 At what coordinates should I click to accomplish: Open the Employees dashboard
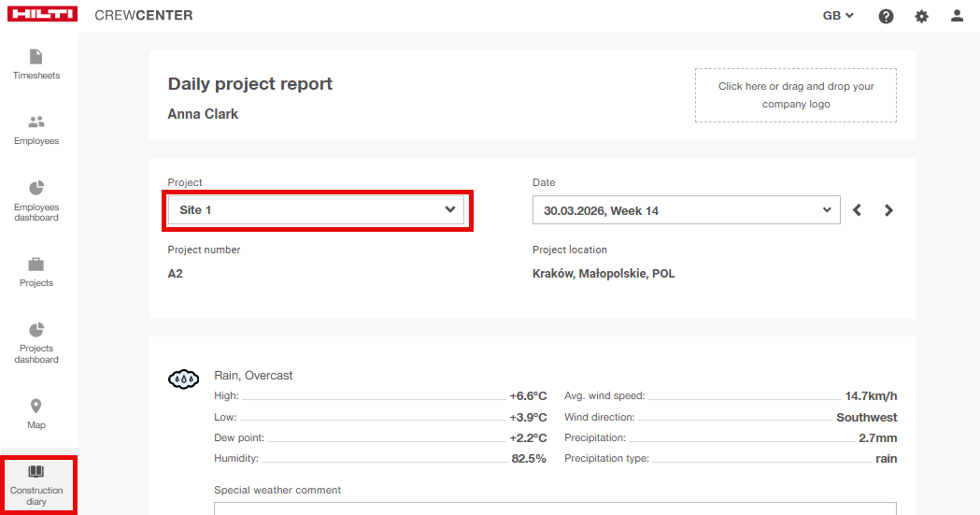(36, 200)
